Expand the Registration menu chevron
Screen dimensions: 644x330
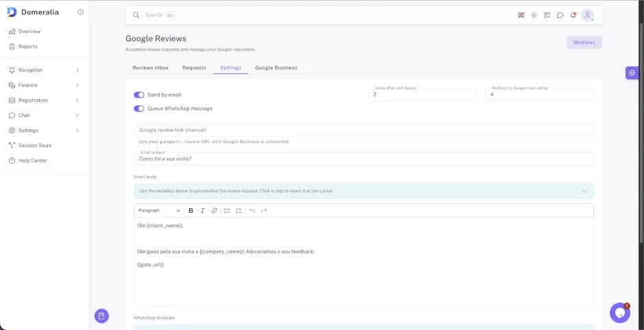[77, 100]
